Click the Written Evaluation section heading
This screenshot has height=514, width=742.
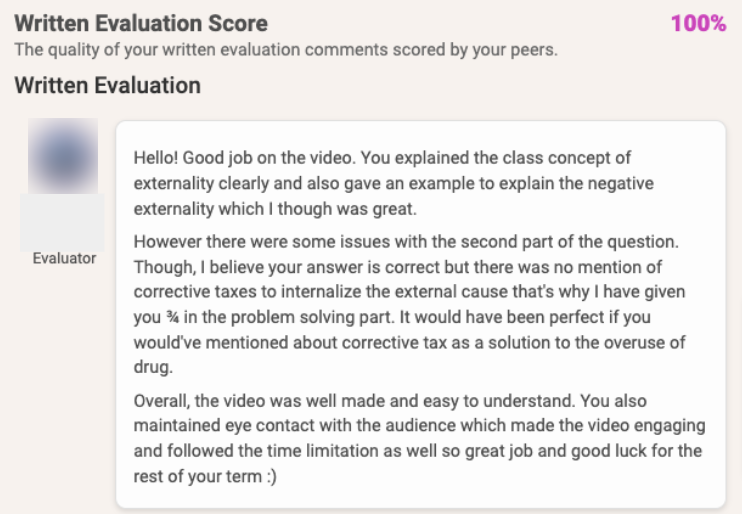tap(107, 86)
